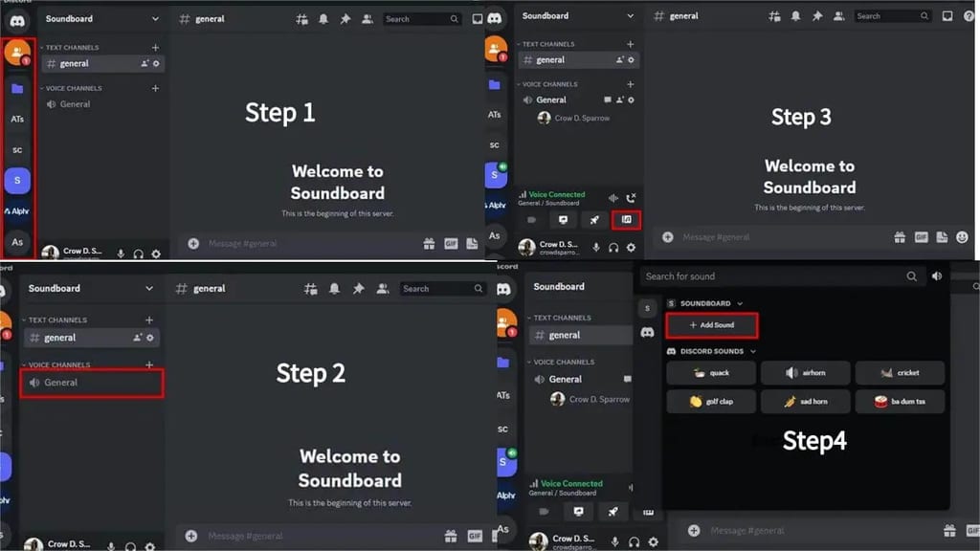Attach a file with the plus in Step 1 message bar
Screen dimensions: 980x551
pos(193,244)
